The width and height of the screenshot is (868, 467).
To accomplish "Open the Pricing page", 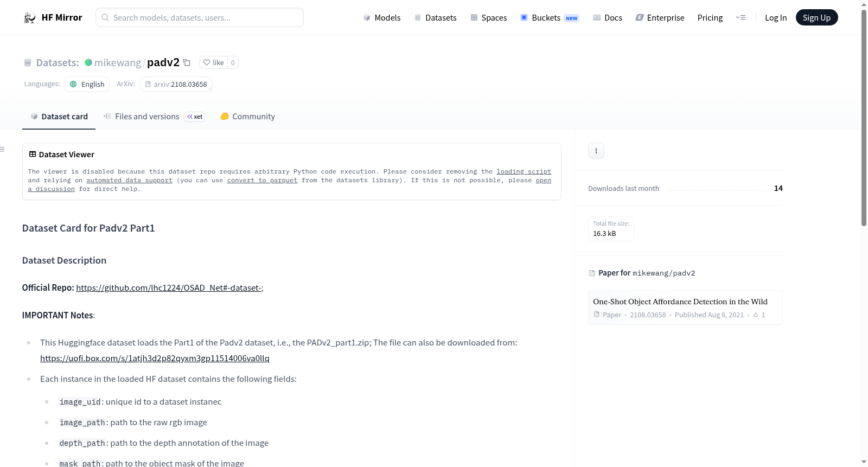I will [710, 18].
